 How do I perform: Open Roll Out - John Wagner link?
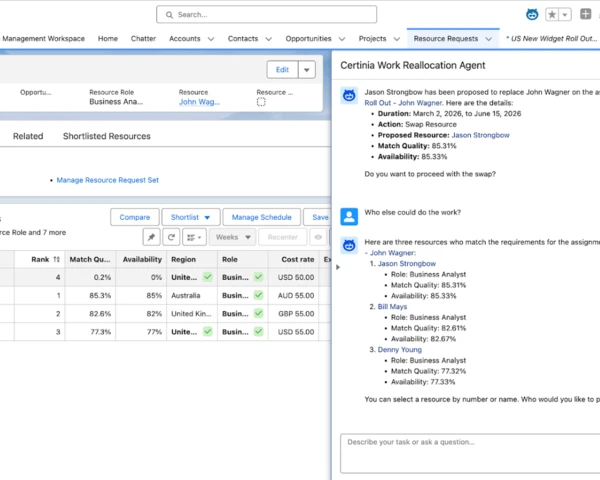(x=403, y=103)
